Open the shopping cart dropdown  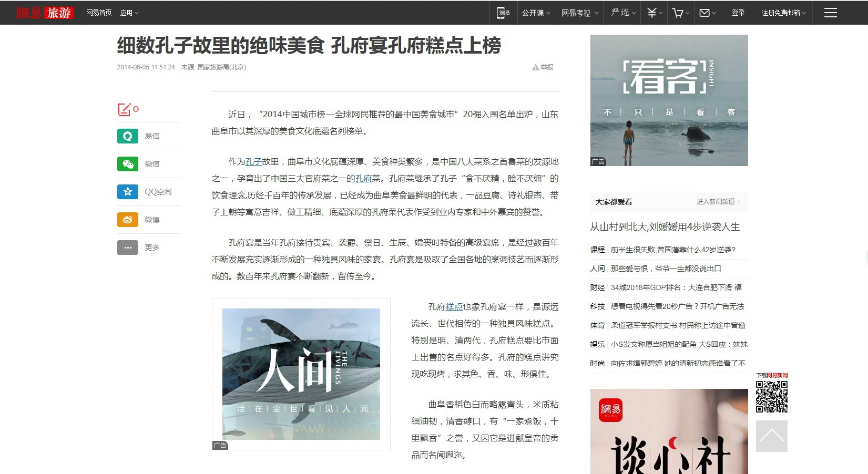click(x=680, y=13)
